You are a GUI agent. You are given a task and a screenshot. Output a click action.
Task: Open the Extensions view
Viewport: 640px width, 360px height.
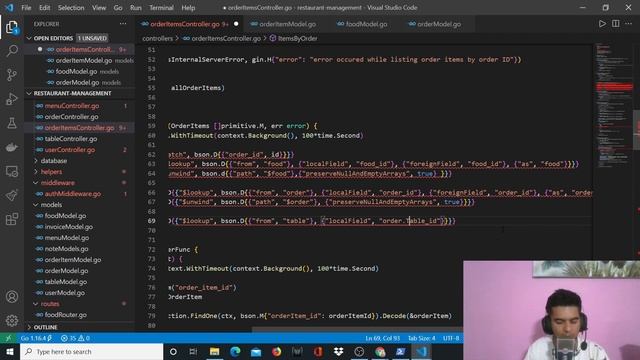tap(12, 219)
